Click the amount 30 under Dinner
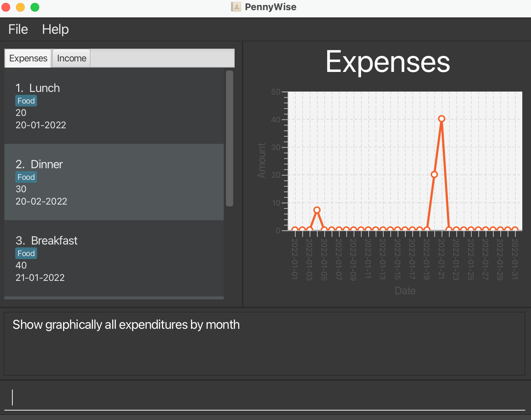The height and width of the screenshot is (420, 531). 21,189
